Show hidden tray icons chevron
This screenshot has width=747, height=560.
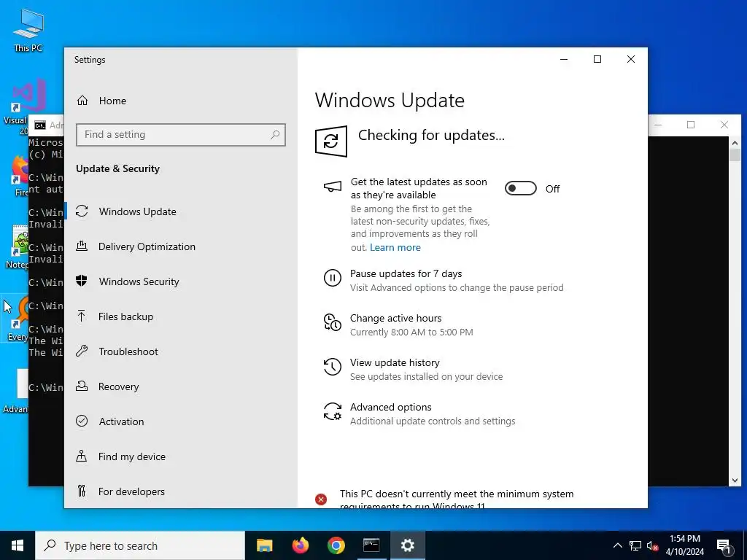click(x=617, y=545)
